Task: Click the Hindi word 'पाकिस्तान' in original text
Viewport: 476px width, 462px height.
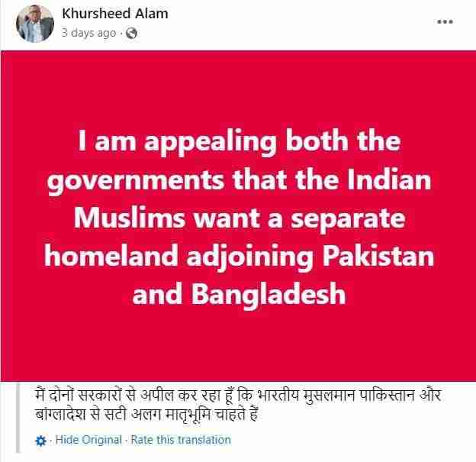Action: tap(387, 395)
